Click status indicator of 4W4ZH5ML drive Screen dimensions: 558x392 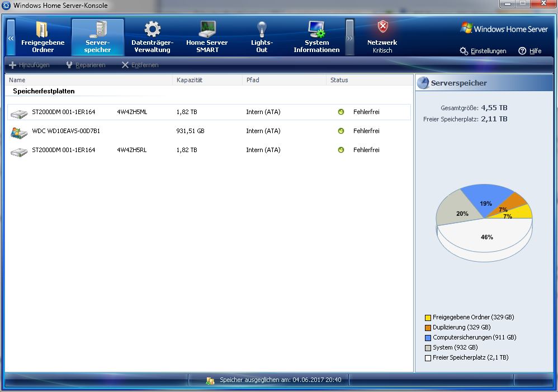click(341, 112)
